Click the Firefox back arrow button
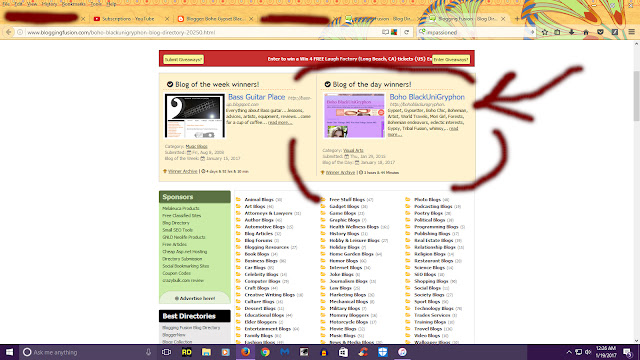This screenshot has width=640, height=360. 9,32
